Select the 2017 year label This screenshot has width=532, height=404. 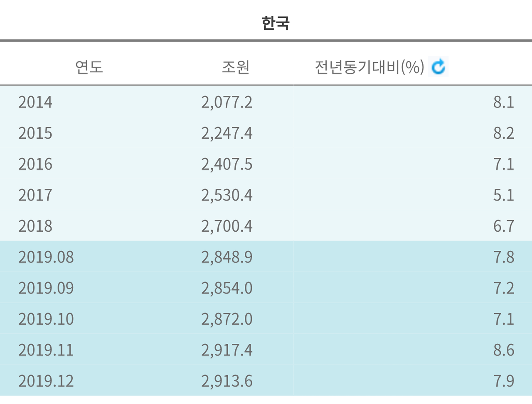(35, 195)
